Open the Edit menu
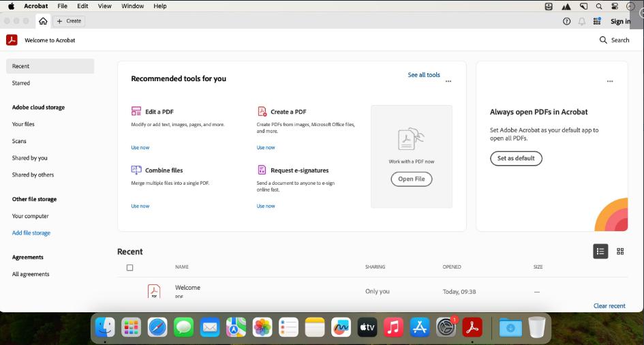This screenshot has height=345, width=644. point(82,6)
